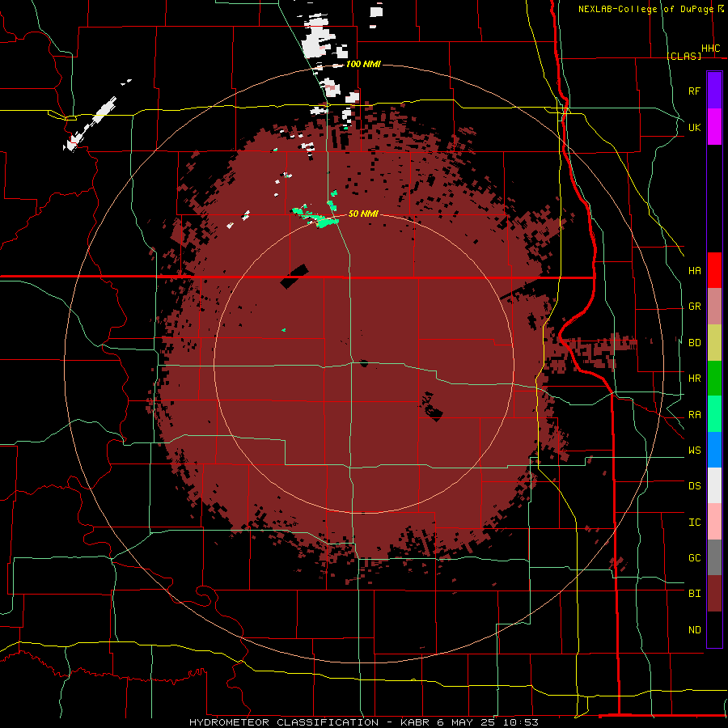Click the HHC product label
Screen dimensions: 728x728
[710, 49]
